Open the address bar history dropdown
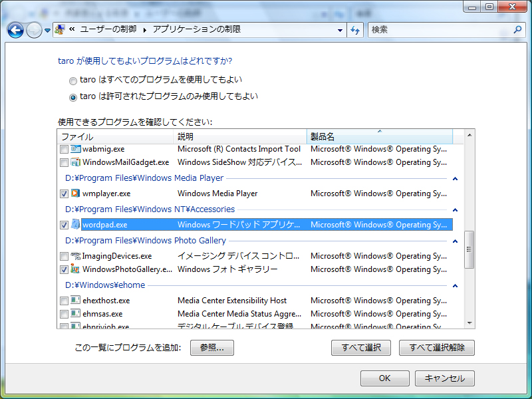This screenshot has width=532, height=399. tap(340, 30)
